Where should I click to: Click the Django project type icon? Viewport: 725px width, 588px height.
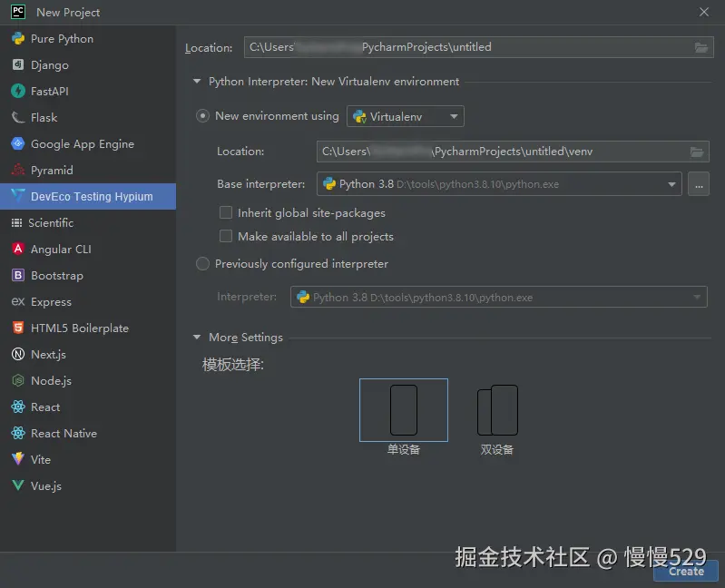(x=18, y=64)
